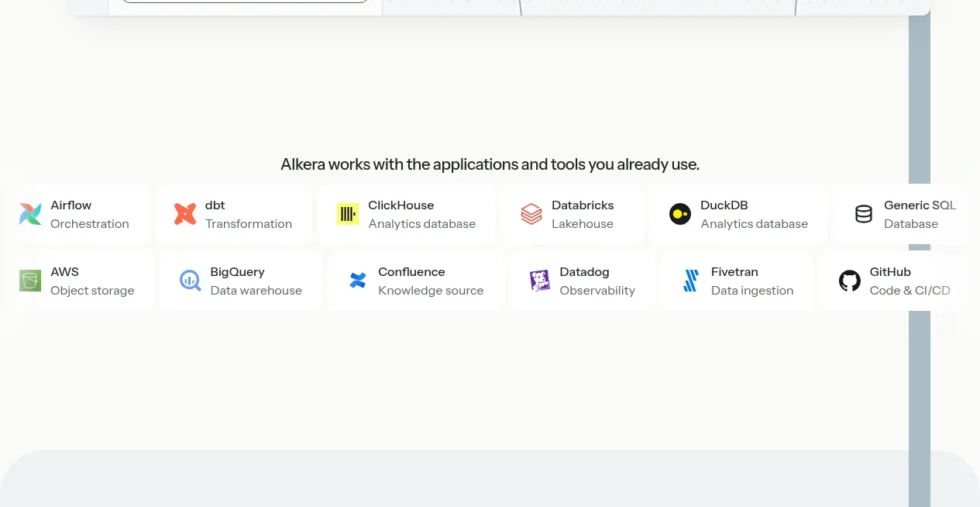Click the 'Lakehouse' label under Databricks
Image resolution: width=980 pixels, height=507 pixels.
pos(583,224)
